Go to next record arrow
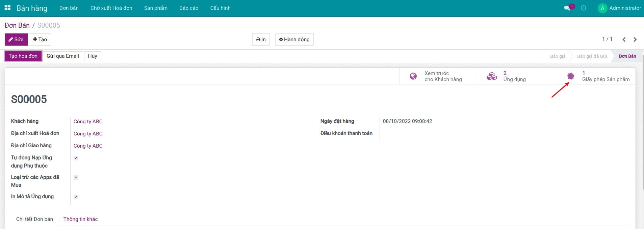The height and width of the screenshot is (229, 644). pyautogui.click(x=635, y=40)
